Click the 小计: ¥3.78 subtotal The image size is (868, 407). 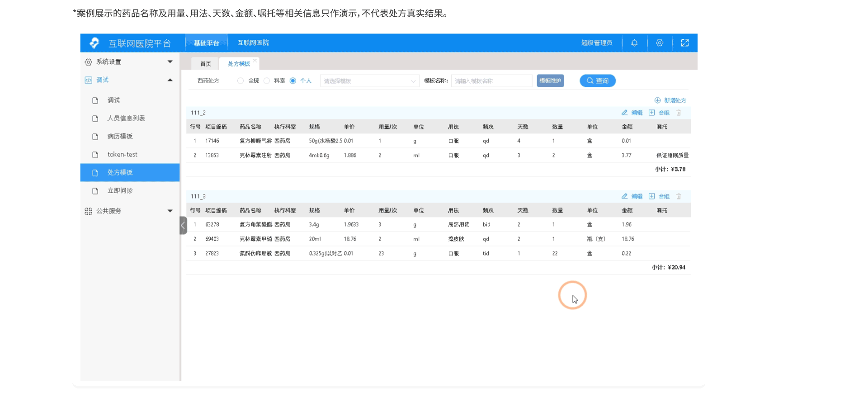coord(670,170)
